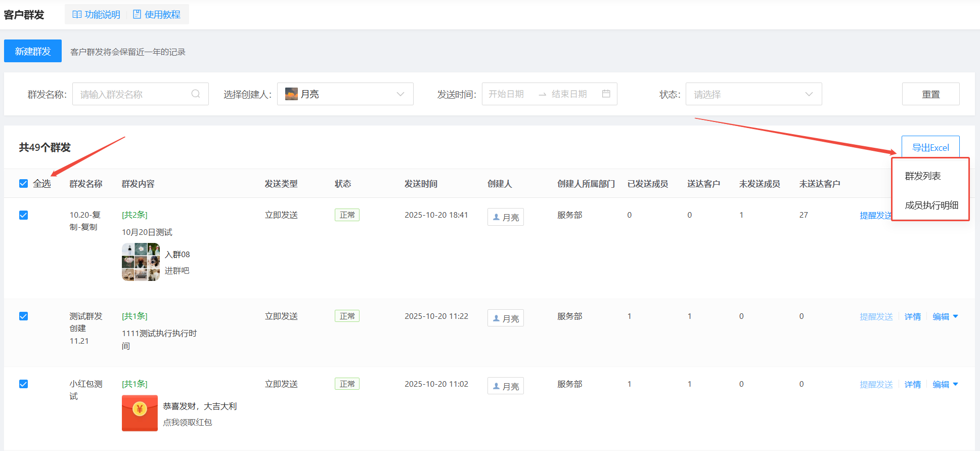Expand 编辑 dropdown arrow in 测试群发创建 row
This screenshot has width=980, height=451.
coord(955,316)
